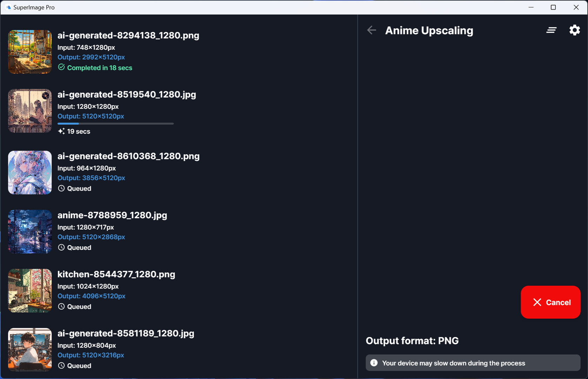
Task: Cancel the upscaling process
Action: pyautogui.click(x=550, y=302)
